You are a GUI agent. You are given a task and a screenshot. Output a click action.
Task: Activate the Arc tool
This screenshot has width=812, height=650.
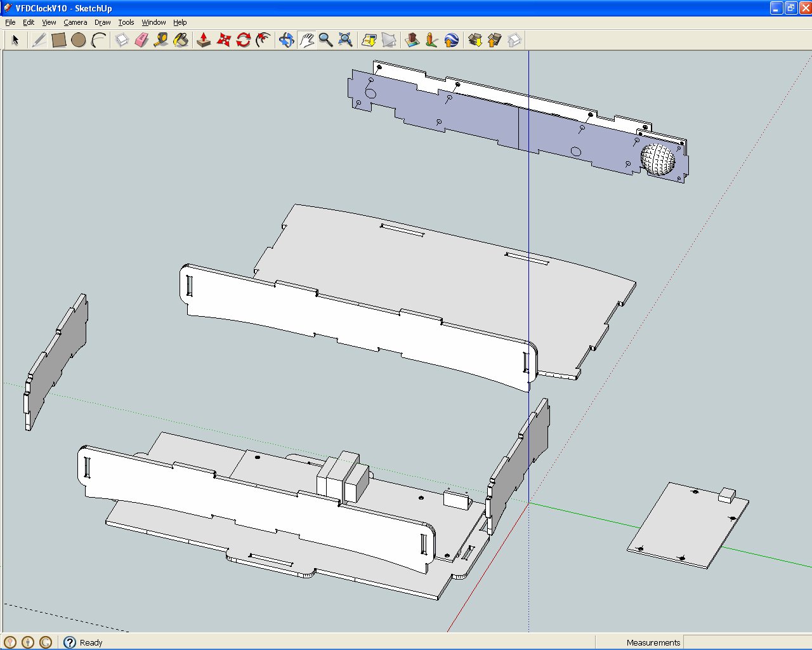98,40
